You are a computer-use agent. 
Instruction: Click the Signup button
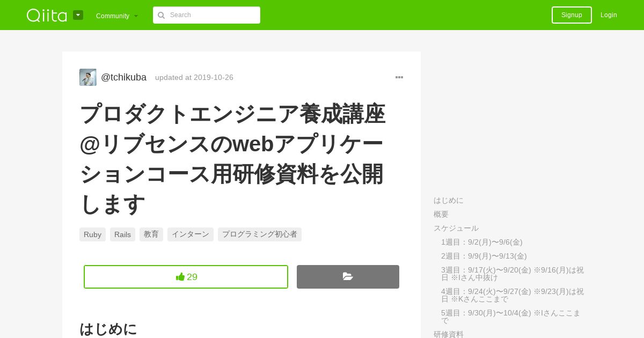pos(572,15)
